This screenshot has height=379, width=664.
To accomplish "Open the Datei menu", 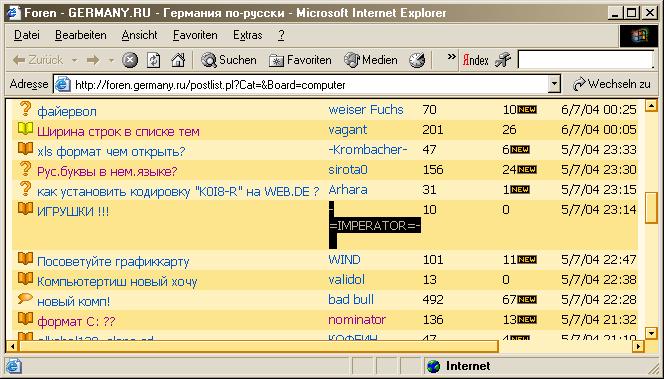I will tap(27, 35).
